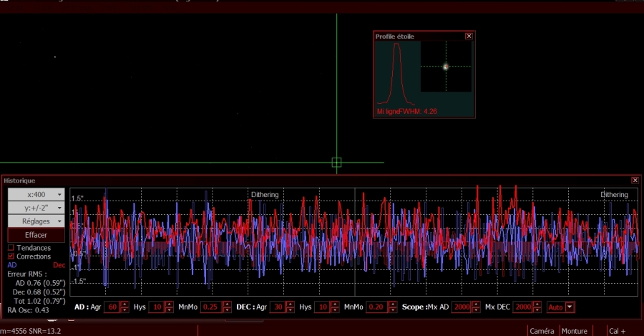This screenshot has height=336, width=644.
Task: Click the DEC Agr spinner arrows
Action: pyautogui.click(x=292, y=307)
